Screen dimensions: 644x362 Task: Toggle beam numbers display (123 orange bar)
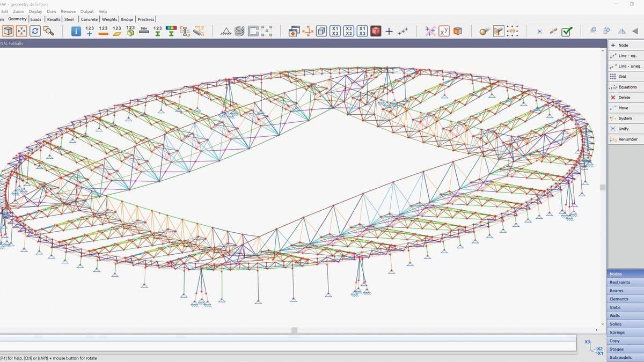click(x=103, y=31)
